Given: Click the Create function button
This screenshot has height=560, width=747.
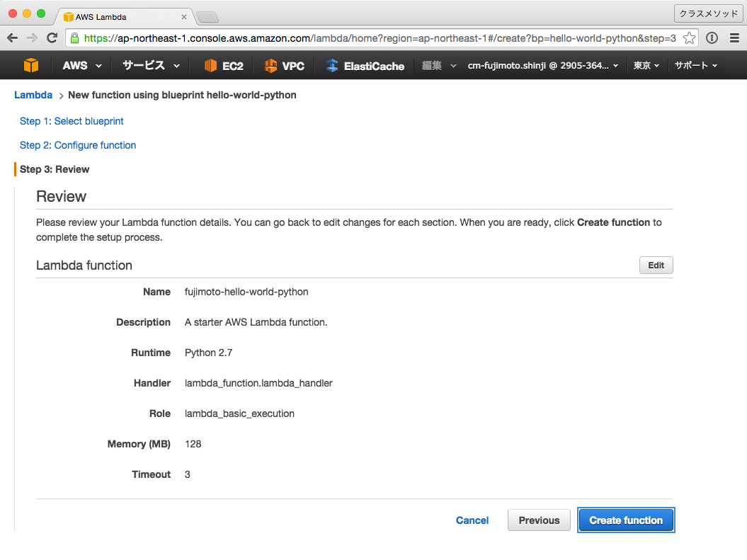Looking at the screenshot, I should (625, 520).
